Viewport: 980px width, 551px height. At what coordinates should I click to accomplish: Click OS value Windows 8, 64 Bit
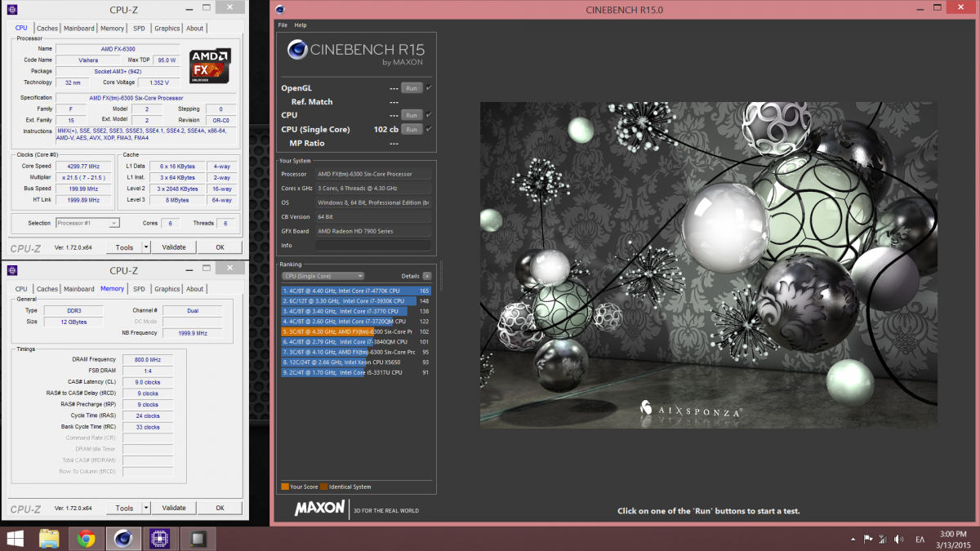click(372, 202)
